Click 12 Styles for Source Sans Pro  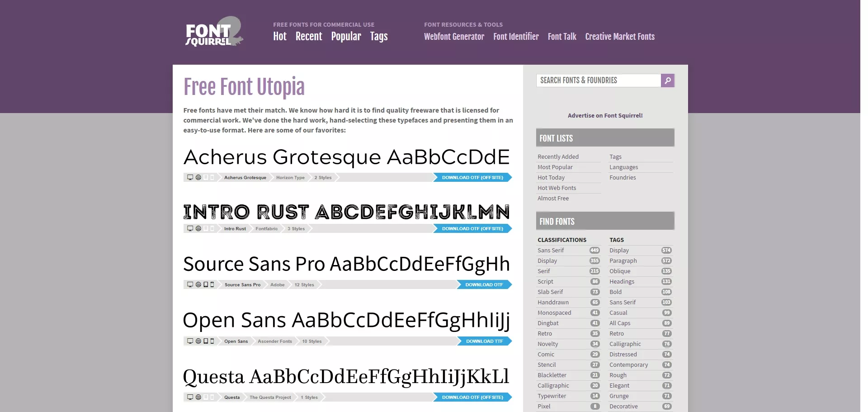coord(304,284)
